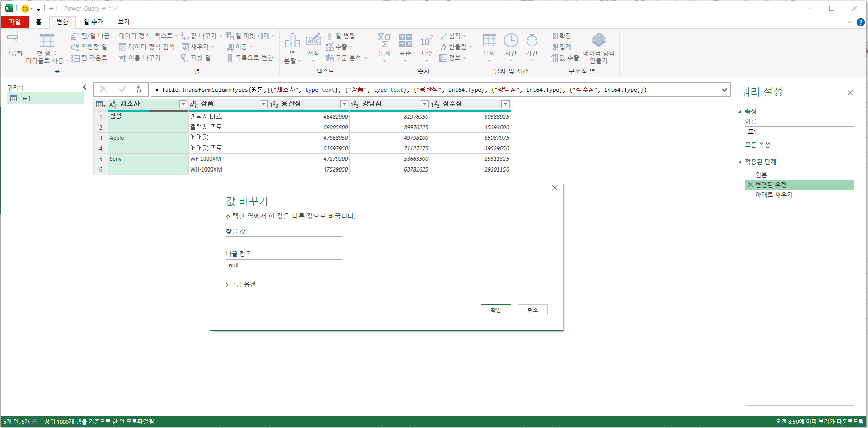Image resolution: width=868 pixels, height=428 pixels.
Task: Click 피벗 열 (Pivot Column) button
Action: pyautogui.click(x=196, y=58)
